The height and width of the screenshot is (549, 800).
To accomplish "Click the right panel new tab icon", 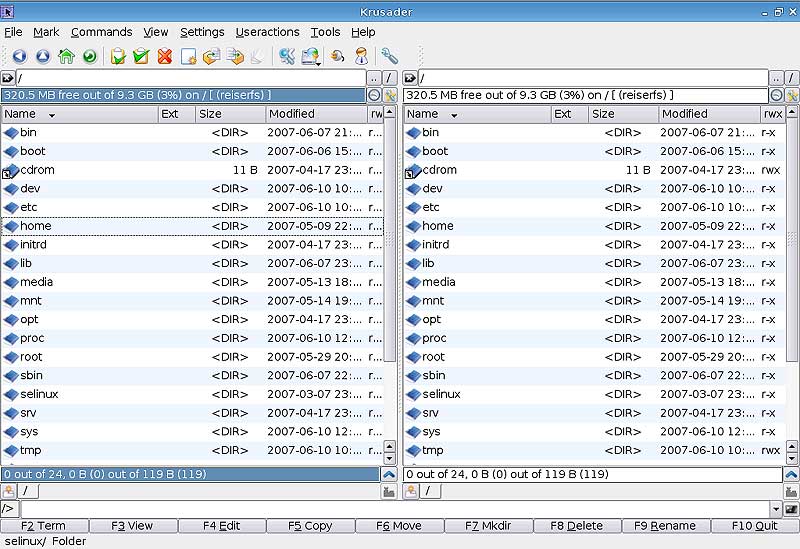I will (x=411, y=491).
